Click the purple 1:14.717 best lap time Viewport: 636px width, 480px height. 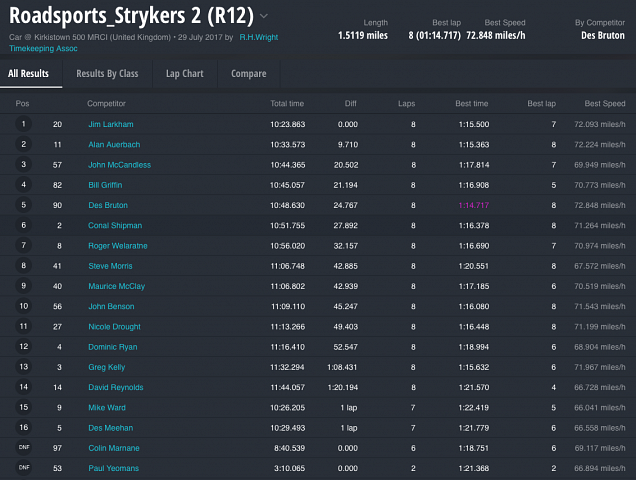[x=473, y=205]
